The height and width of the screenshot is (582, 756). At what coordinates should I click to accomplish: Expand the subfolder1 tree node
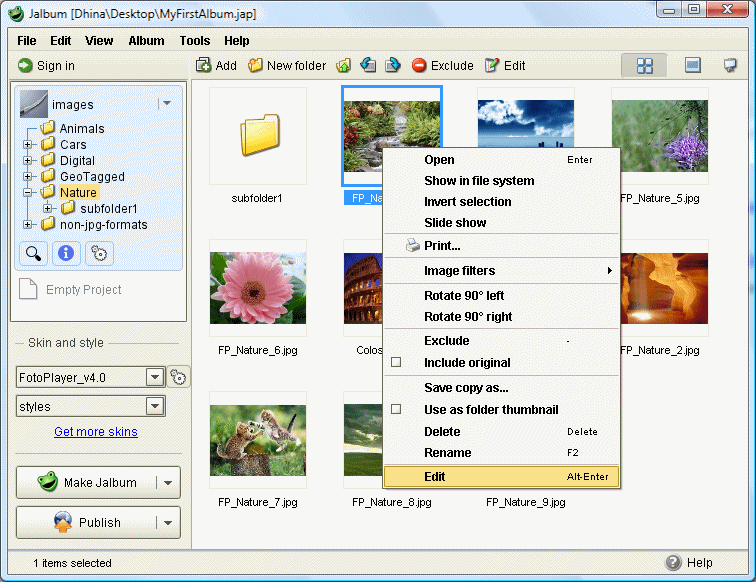pyautogui.click(x=47, y=208)
